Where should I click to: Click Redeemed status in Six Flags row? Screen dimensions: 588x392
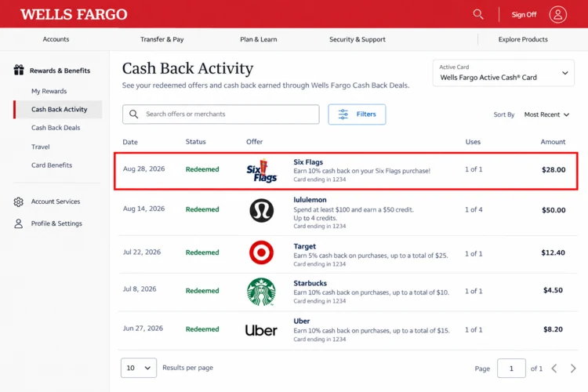[202, 169]
